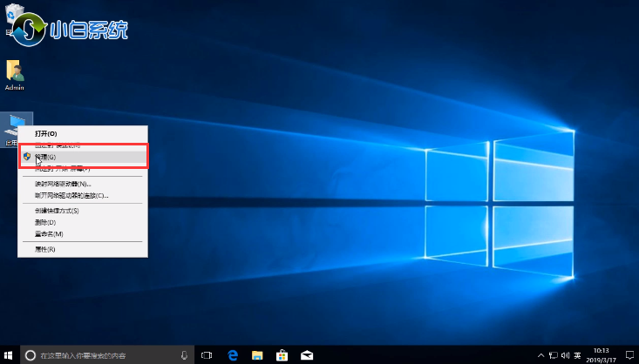Image resolution: width=639 pixels, height=364 pixels.
Task: Click the microphone icon in search box
Action: (184, 355)
